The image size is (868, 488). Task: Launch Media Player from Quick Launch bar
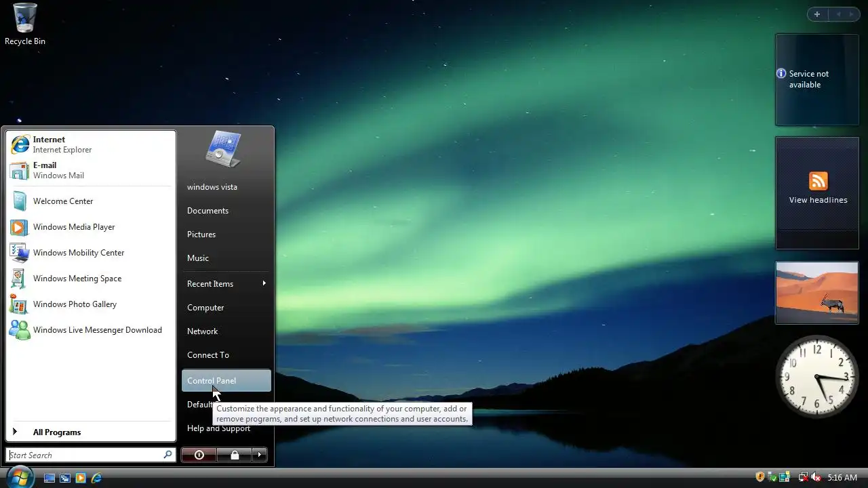[81, 478]
